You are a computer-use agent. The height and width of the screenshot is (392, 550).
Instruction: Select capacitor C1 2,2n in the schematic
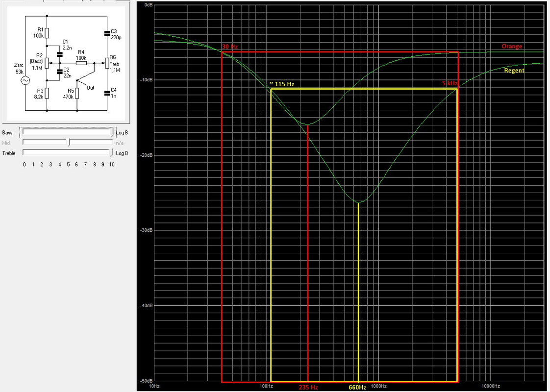[60, 54]
